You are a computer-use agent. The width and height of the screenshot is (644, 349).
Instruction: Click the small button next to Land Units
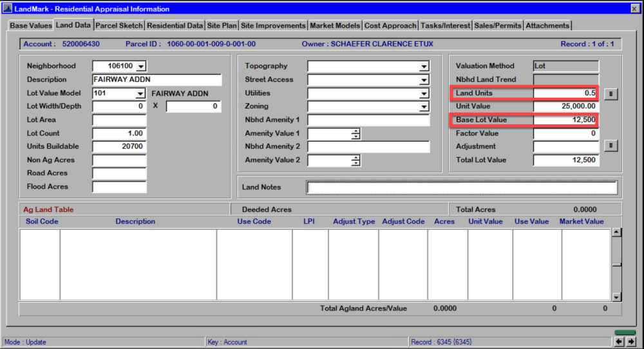tap(611, 93)
